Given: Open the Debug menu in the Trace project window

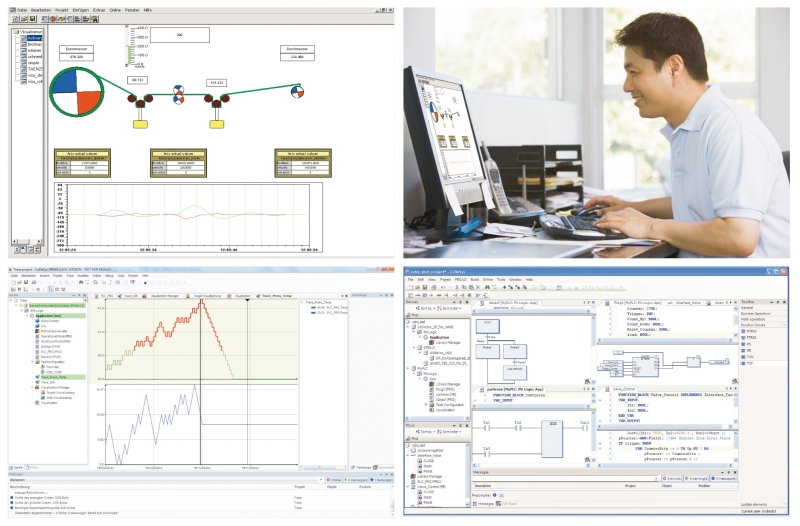Looking at the screenshot, I should point(109,275).
